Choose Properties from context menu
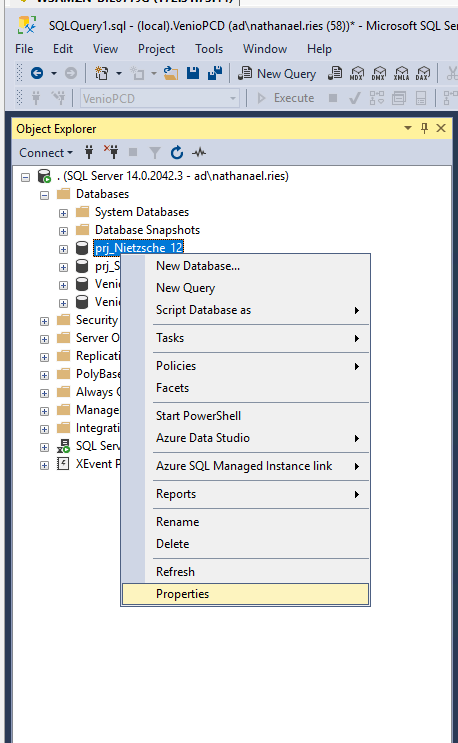 (245, 594)
